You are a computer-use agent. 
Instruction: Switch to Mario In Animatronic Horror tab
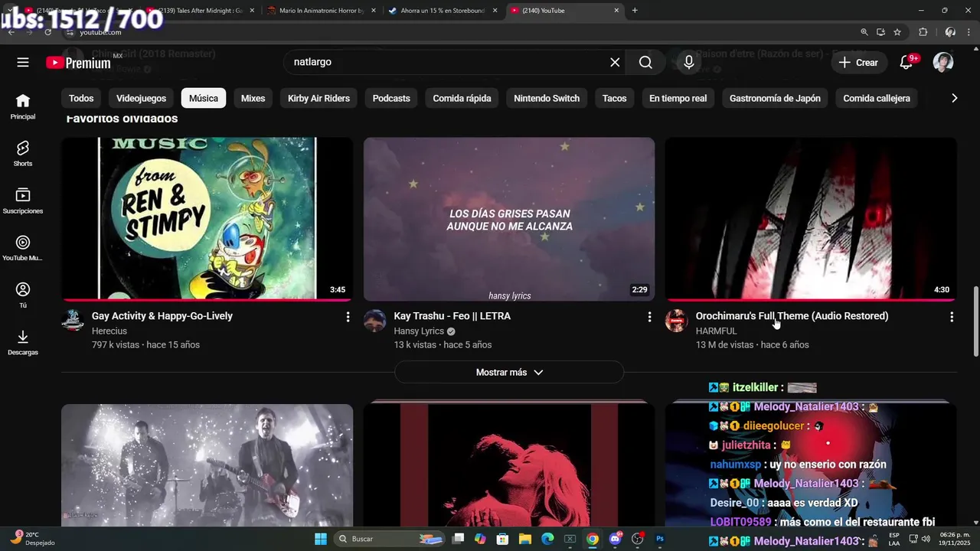tap(320, 11)
